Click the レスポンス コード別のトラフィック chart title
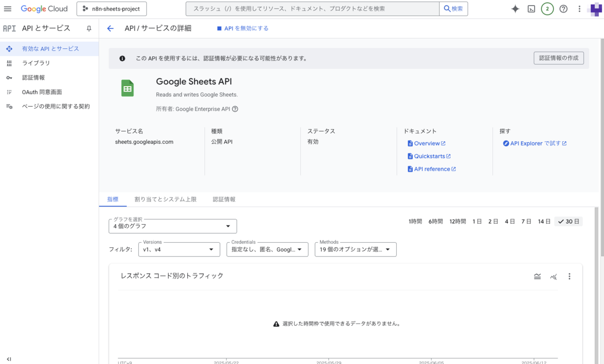The height and width of the screenshot is (364, 604). [x=172, y=276]
